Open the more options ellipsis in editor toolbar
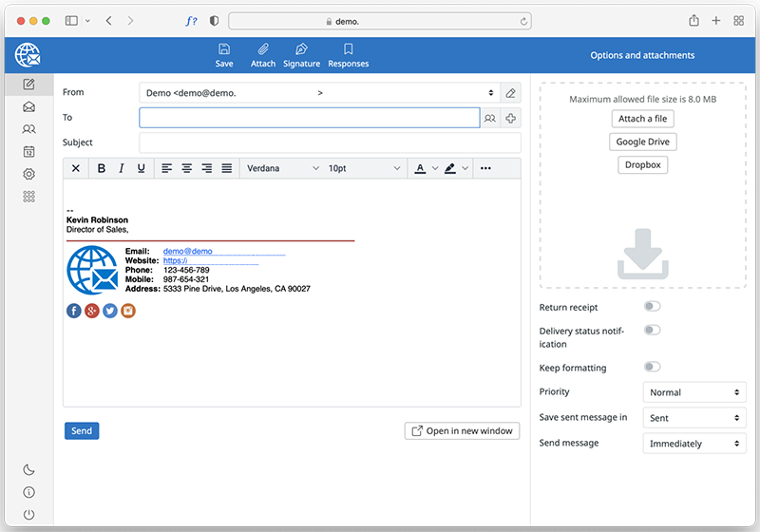760x532 pixels. 485,168
